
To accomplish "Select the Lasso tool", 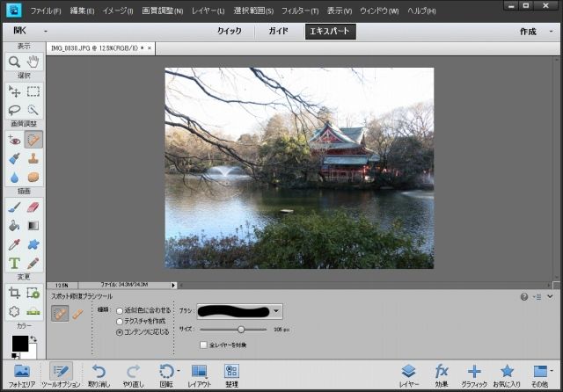I will [14, 110].
